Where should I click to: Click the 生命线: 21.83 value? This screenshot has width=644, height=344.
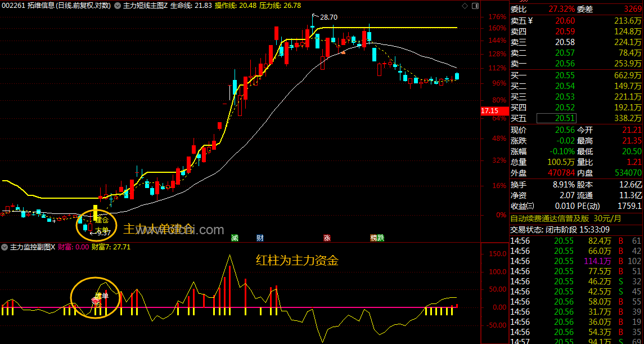[191, 6]
